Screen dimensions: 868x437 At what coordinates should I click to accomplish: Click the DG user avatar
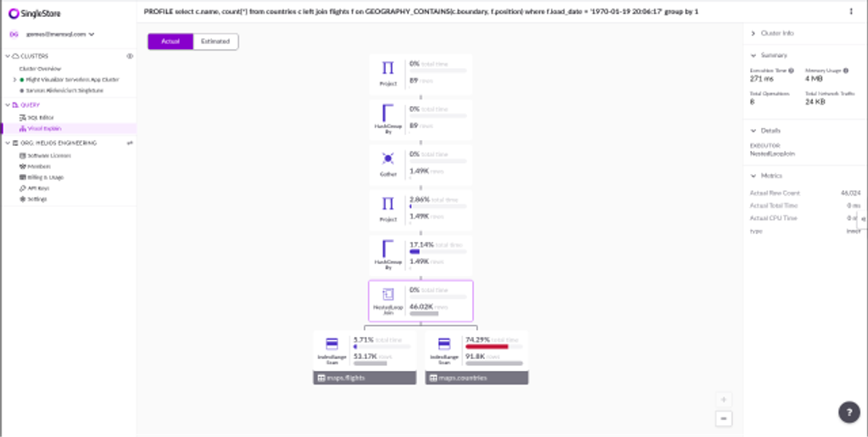[14, 34]
